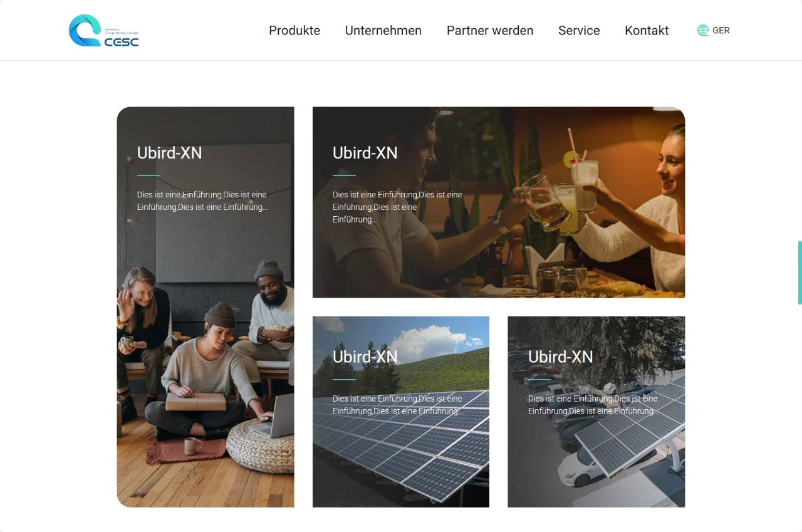Click the intro text on the toasting card

397,207
